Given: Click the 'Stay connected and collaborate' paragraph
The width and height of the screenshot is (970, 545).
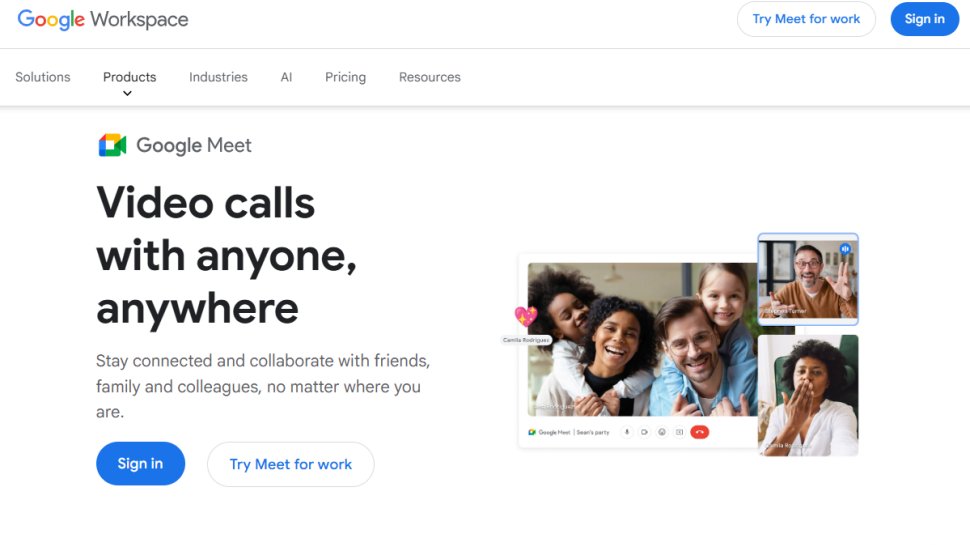Looking at the screenshot, I should click(263, 386).
